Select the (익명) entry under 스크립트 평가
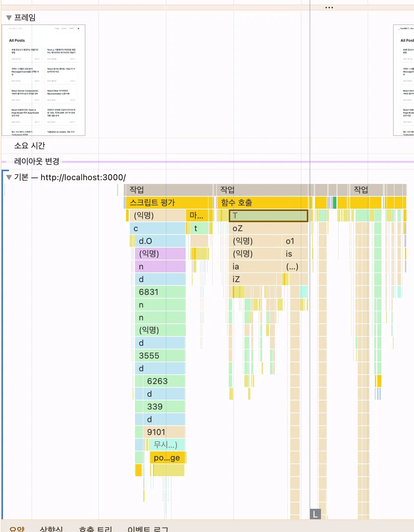This screenshot has width=414, height=532. (x=157, y=215)
